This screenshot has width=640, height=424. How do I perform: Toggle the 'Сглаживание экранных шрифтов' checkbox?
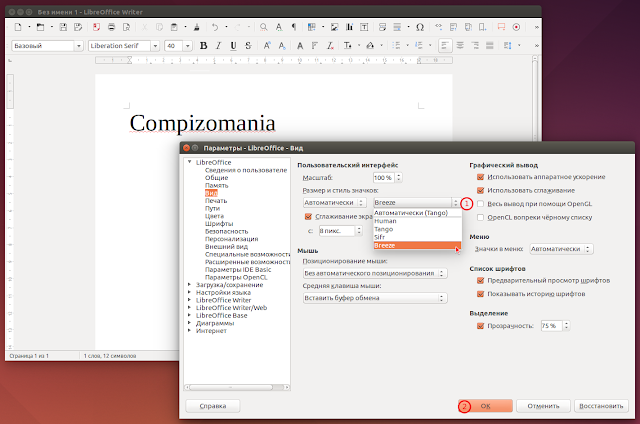pyautogui.click(x=309, y=217)
